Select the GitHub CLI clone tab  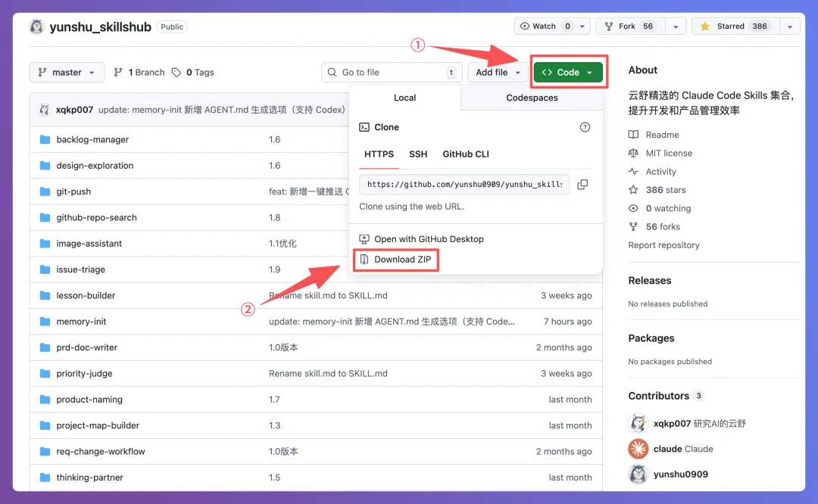466,154
